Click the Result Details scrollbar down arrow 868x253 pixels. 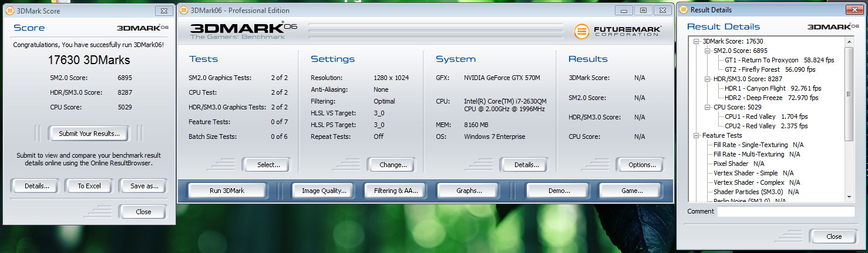[x=849, y=197]
